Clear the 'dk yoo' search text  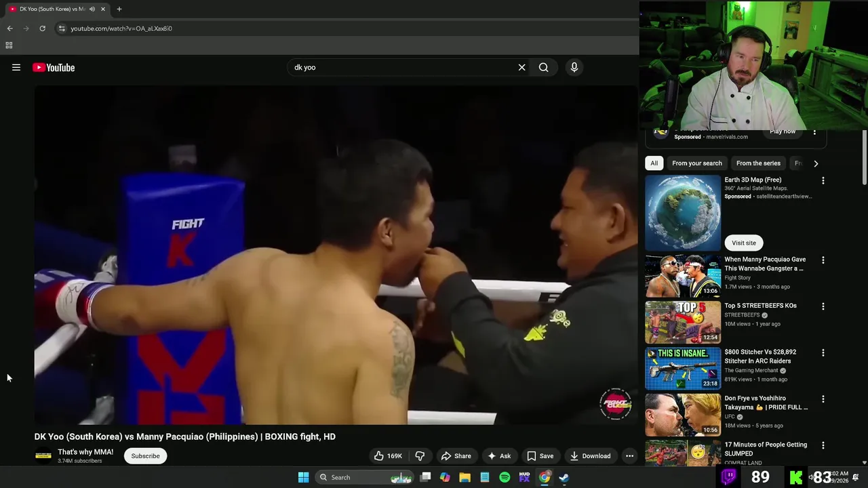[x=521, y=67]
